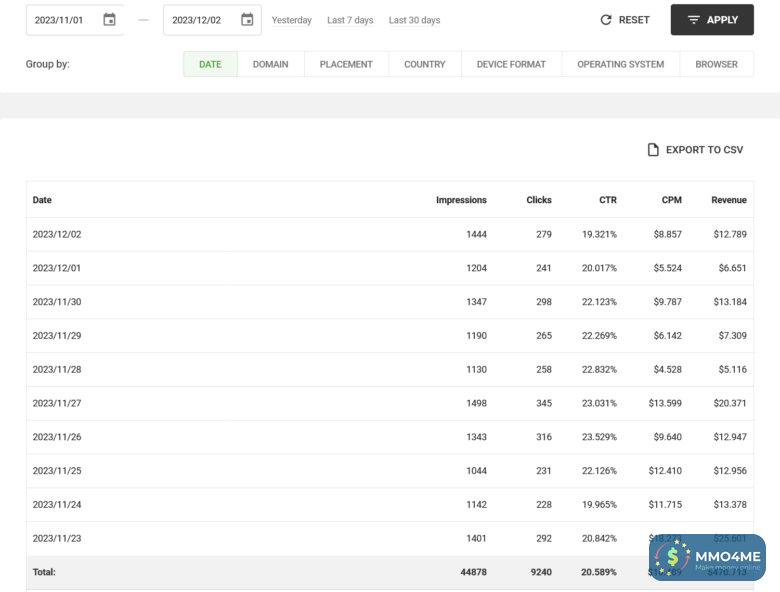Select the 2023/11/25 date row

(x=390, y=471)
